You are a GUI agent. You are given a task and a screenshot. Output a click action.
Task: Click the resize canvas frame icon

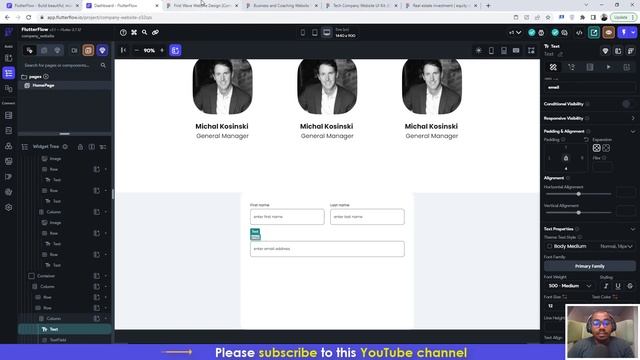[531, 51]
